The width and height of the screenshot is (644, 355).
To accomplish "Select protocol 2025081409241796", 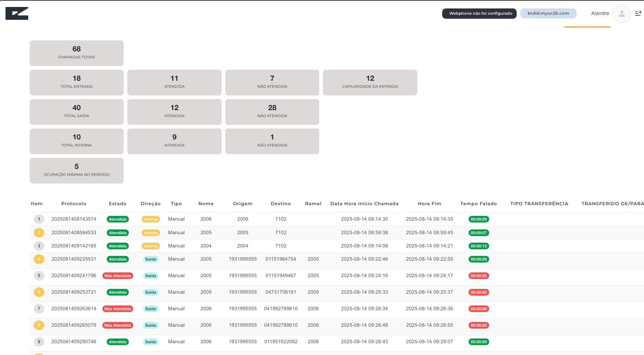I will (74, 276).
